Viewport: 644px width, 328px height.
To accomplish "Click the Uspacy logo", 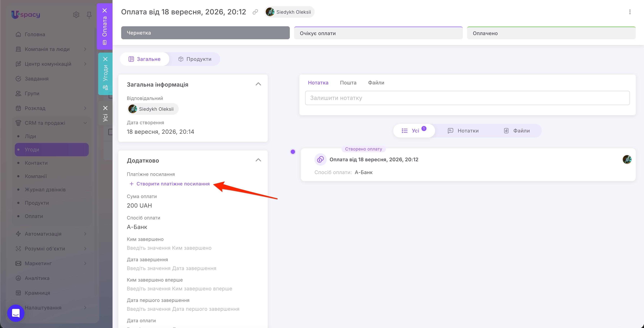I will coord(26,15).
